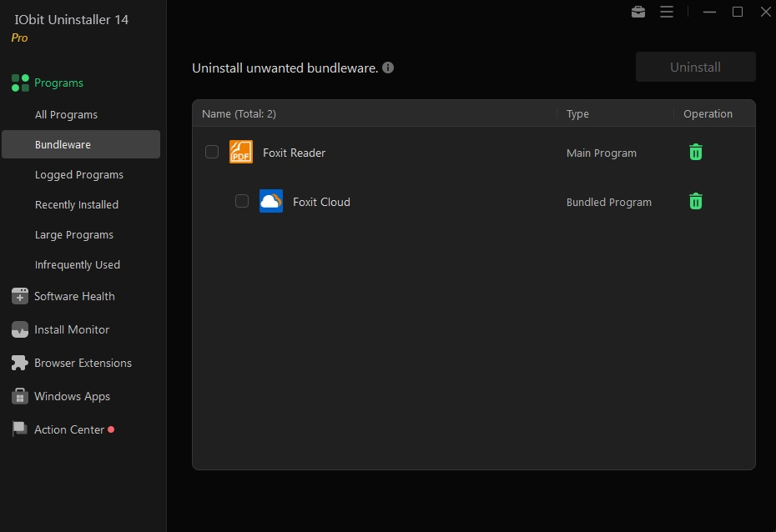Maximize the IObit Uninstaller window
776x532 pixels.
pos(738,12)
